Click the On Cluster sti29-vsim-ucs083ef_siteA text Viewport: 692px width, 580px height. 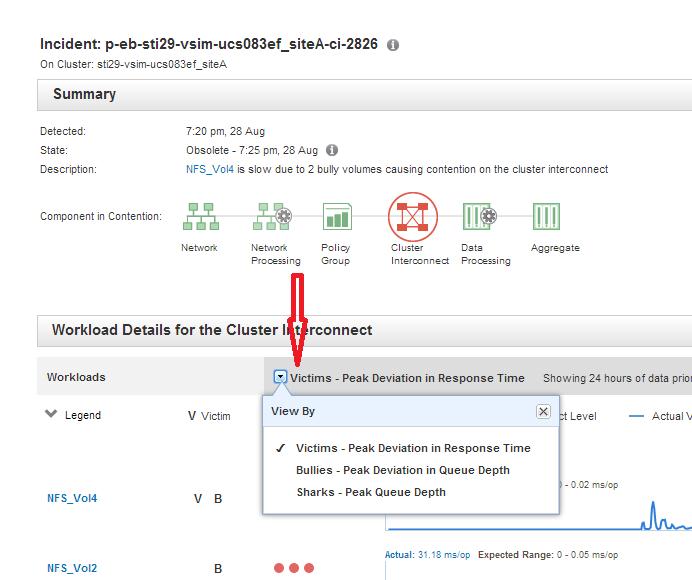(x=133, y=64)
